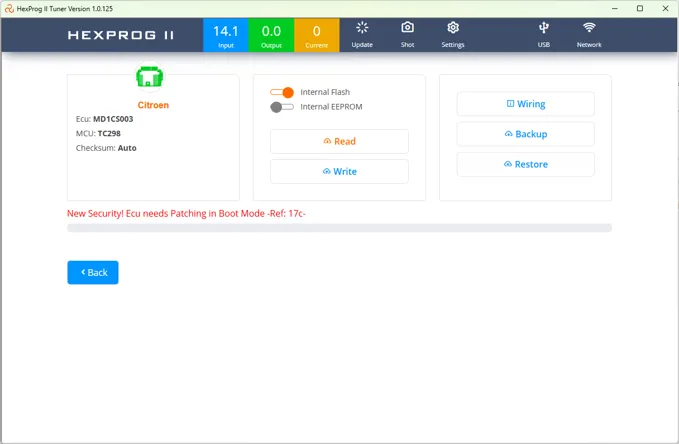Viewport: 679px width, 444px height.
Task: Click the HEXPROG II header logo
Action: point(121,35)
